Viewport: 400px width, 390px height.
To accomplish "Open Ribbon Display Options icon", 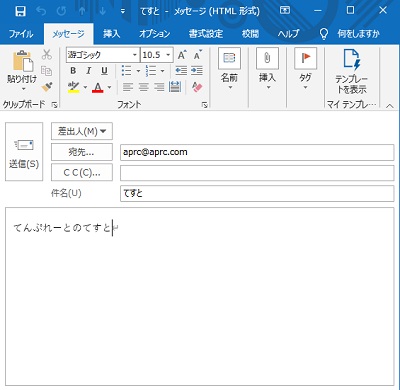I will click(x=285, y=11).
